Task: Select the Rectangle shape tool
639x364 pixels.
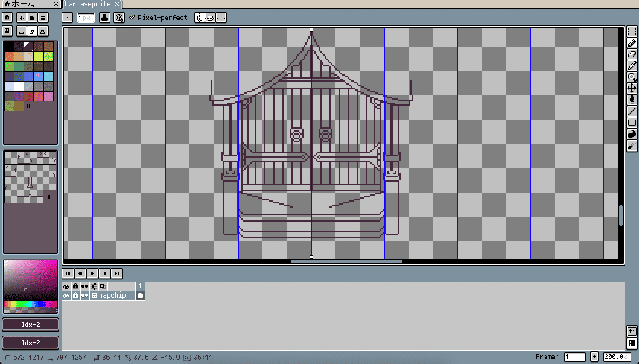Action: click(632, 123)
